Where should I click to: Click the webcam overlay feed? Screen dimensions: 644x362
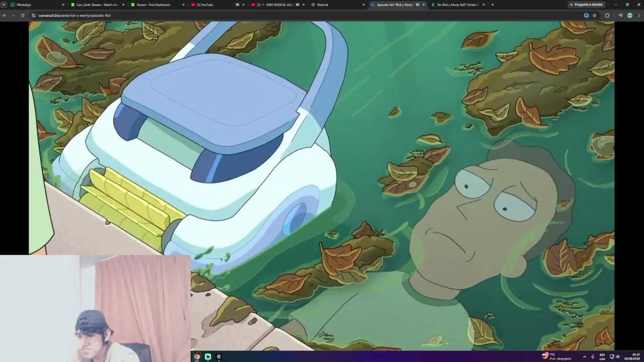[x=95, y=308]
